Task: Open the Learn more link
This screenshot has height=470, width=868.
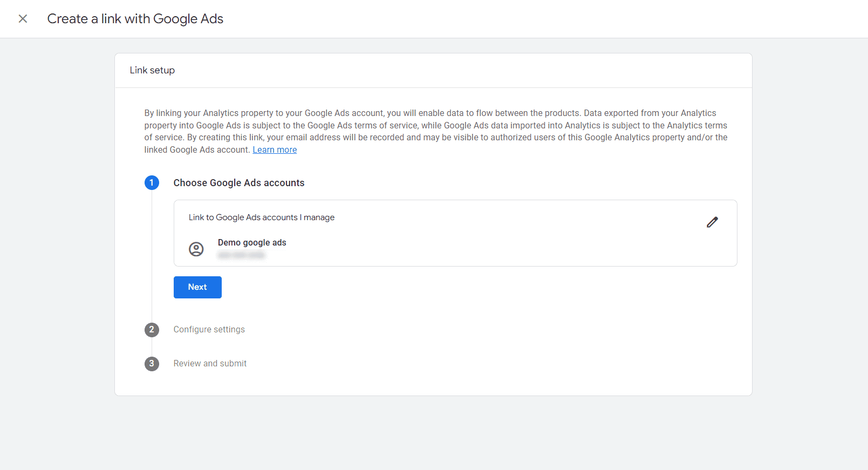Action: click(275, 150)
